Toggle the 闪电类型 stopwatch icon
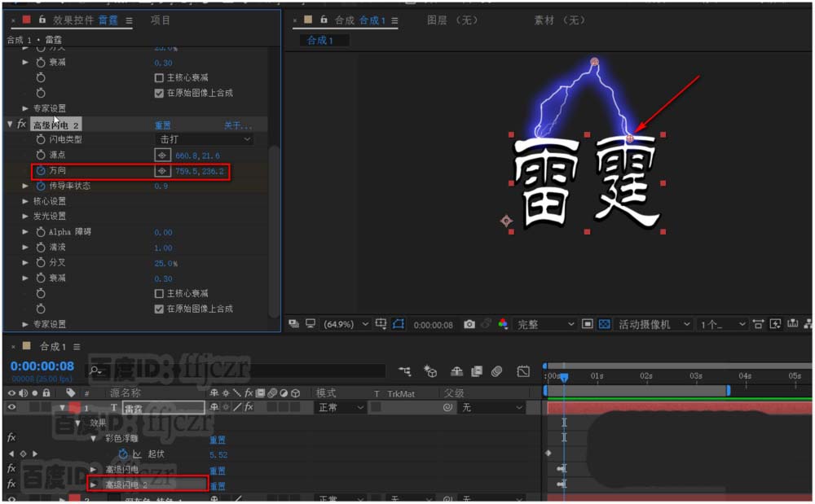This screenshot has width=815, height=504. (41, 139)
